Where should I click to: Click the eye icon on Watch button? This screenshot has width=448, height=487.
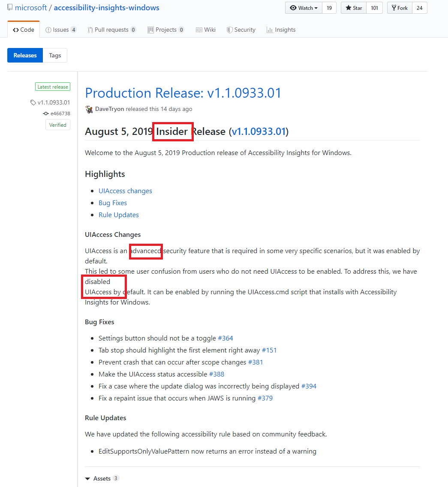pos(293,8)
